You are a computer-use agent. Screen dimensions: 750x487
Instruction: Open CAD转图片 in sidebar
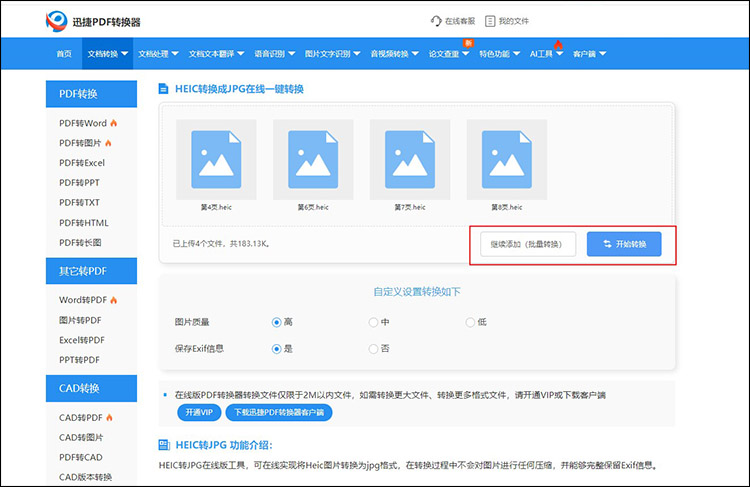click(x=81, y=437)
